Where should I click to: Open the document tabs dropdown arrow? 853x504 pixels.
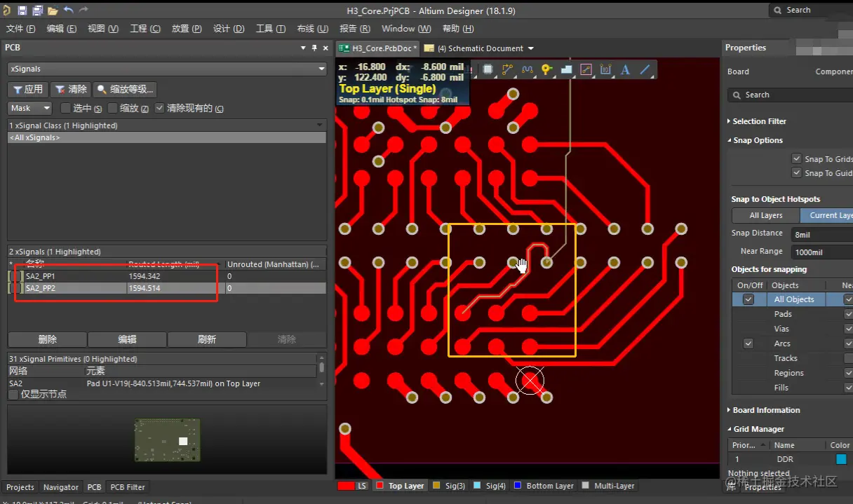(x=531, y=48)
